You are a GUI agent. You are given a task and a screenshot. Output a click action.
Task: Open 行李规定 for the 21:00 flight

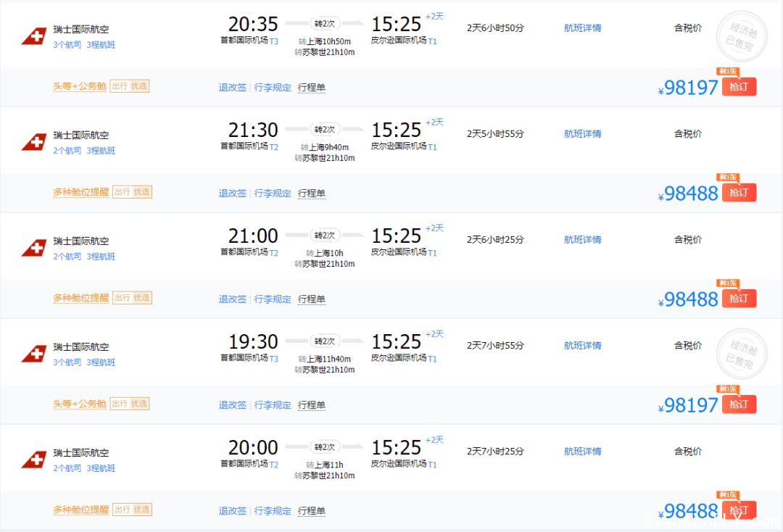(x=273, y=299)
